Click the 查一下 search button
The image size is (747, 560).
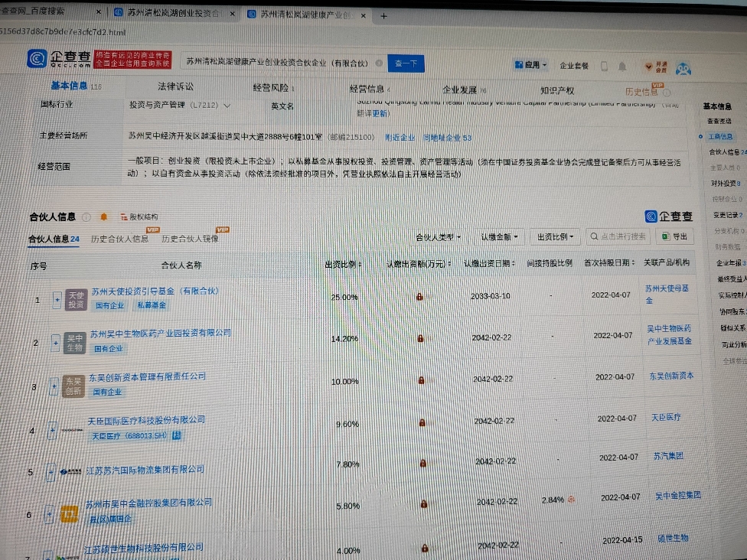click(406, 63)
